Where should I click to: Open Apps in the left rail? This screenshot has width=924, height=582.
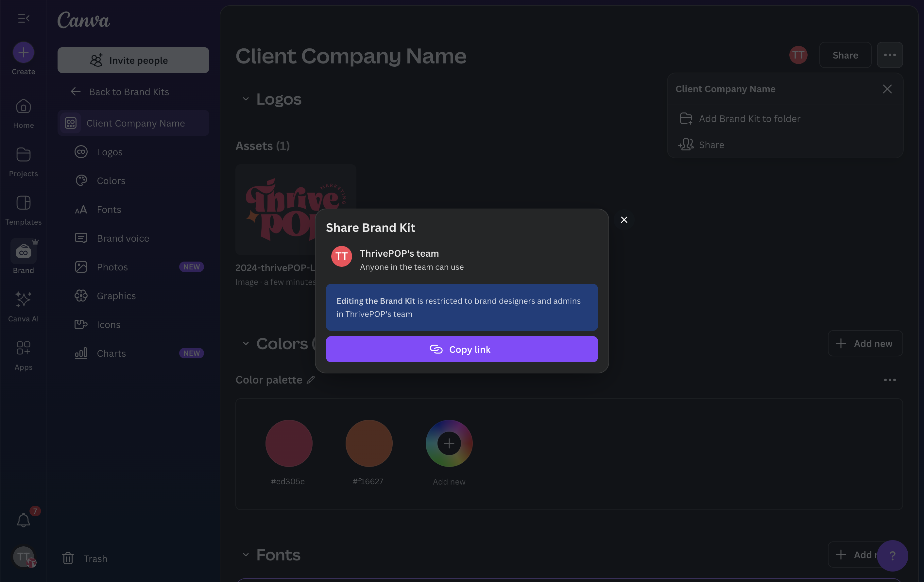click(24, 355)
